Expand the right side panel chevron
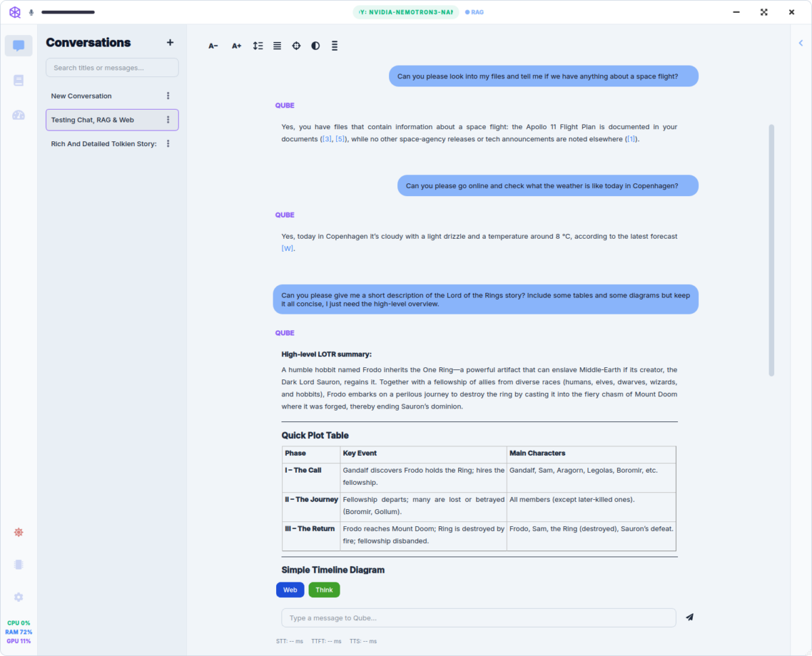812x656 pixels. 801,43
